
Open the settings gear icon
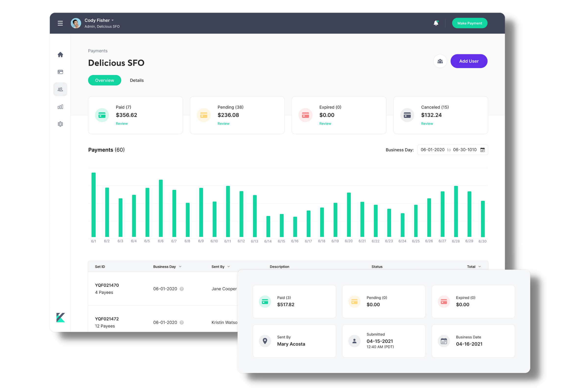click(60, 124)
